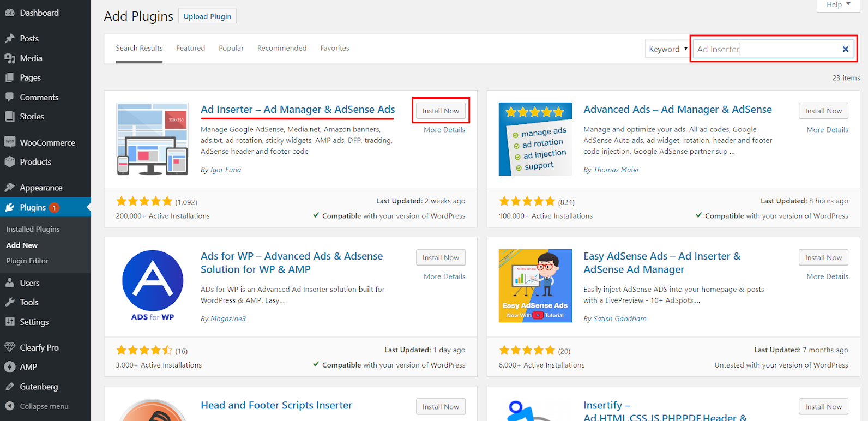Open Easy AdSense Ads plugin thumbnail

535,286
